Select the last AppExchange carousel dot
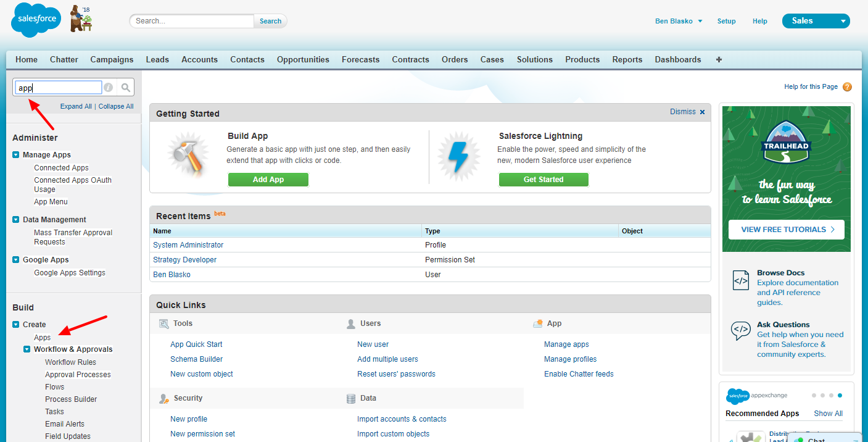 [x=840, y=395]
